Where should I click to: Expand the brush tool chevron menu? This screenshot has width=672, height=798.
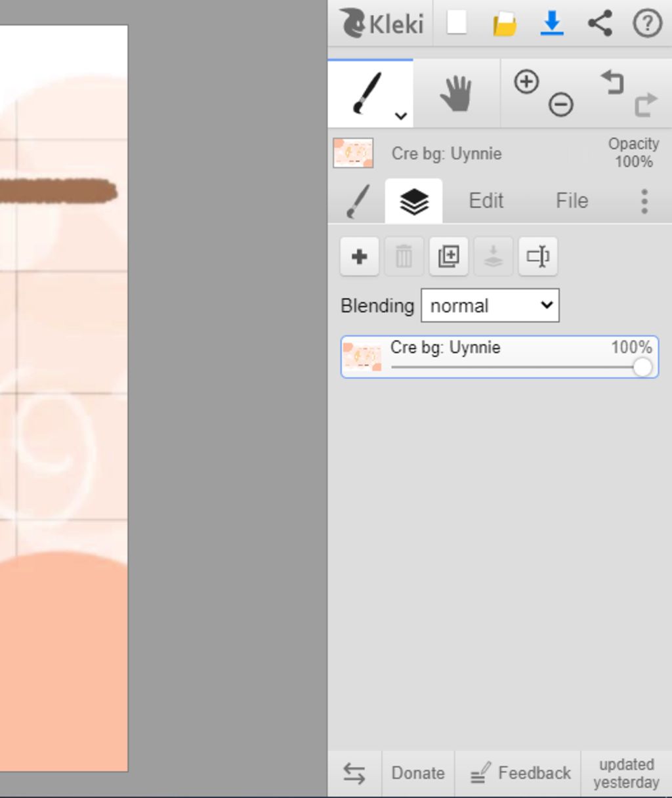click(x=401, y=116)
